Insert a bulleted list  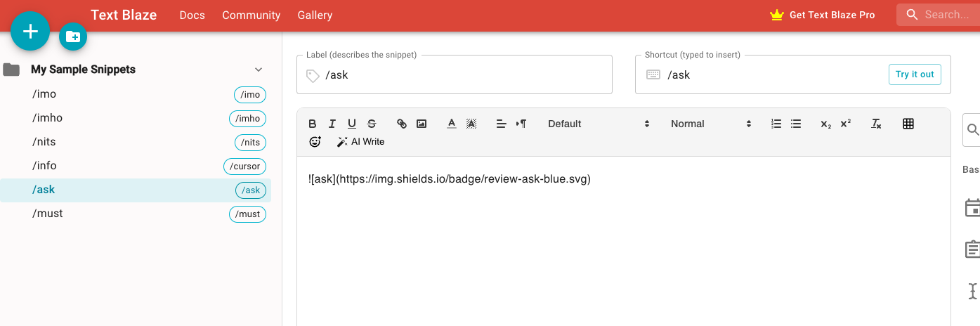click(x=796, y=124)
